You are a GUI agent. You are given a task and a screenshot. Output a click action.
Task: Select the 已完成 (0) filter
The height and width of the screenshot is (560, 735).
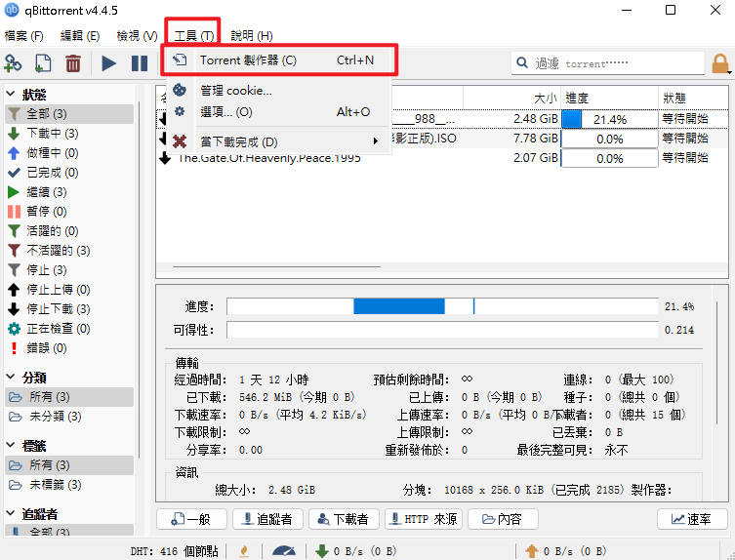69,173
